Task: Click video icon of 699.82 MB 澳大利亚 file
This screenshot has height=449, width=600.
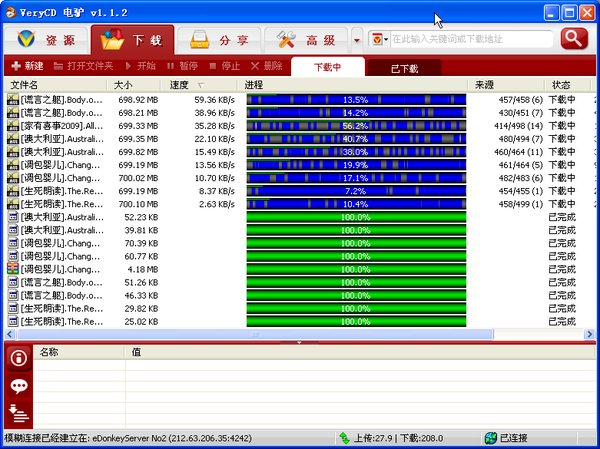Action: click(x=13, y=152)
